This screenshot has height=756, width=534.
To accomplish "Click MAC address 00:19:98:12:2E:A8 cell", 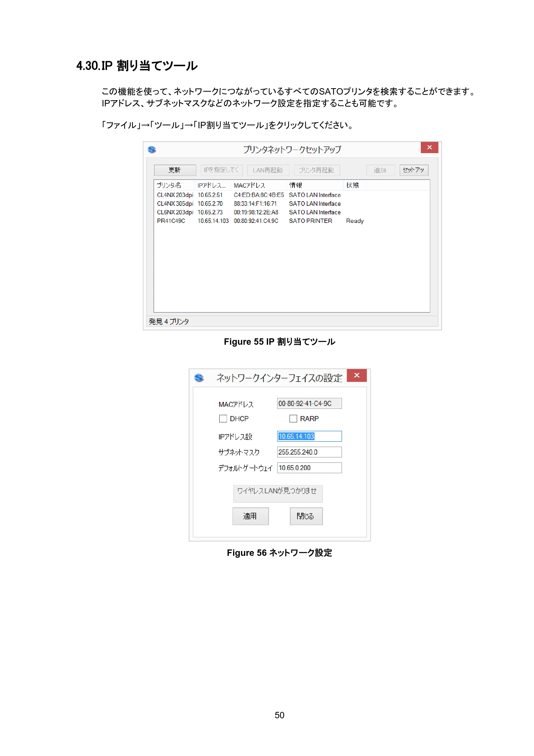I will click(x=256, y=212).
